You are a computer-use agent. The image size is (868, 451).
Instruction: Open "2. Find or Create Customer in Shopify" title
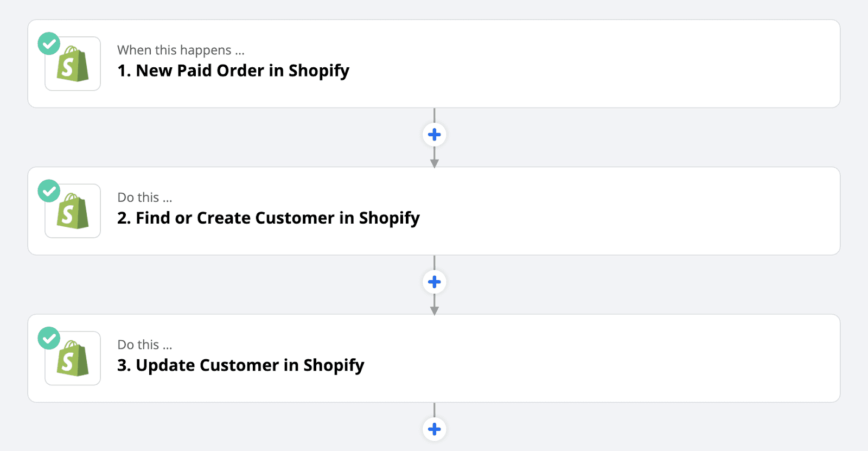(x=268, y=218)
